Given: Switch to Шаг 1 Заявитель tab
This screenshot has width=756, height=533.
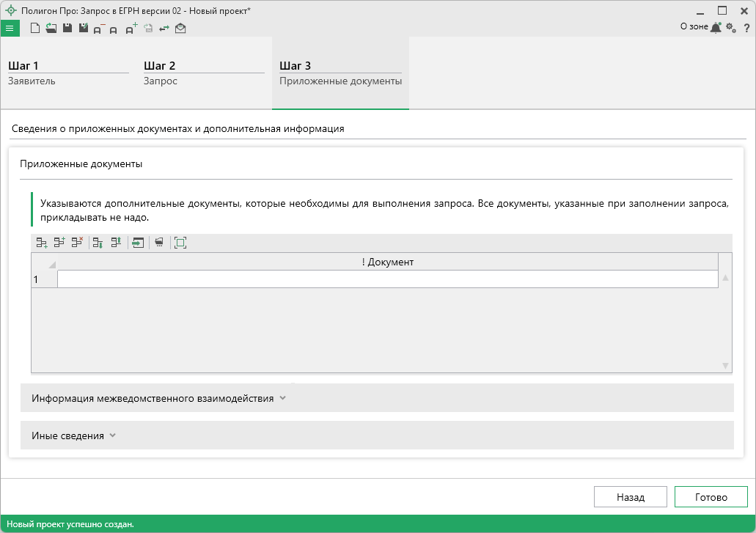Looking at the screenshot, I should click(x=68, y=73).
